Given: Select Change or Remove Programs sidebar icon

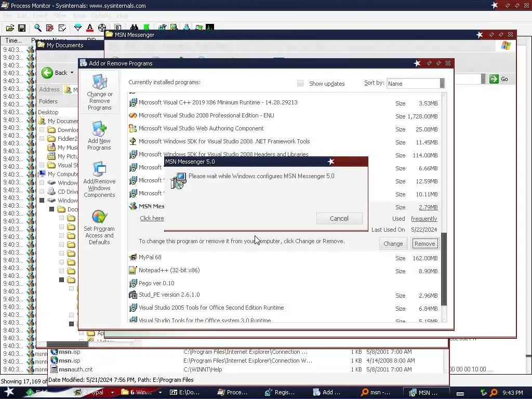Looking at the screenshot, I should point(99,92).
